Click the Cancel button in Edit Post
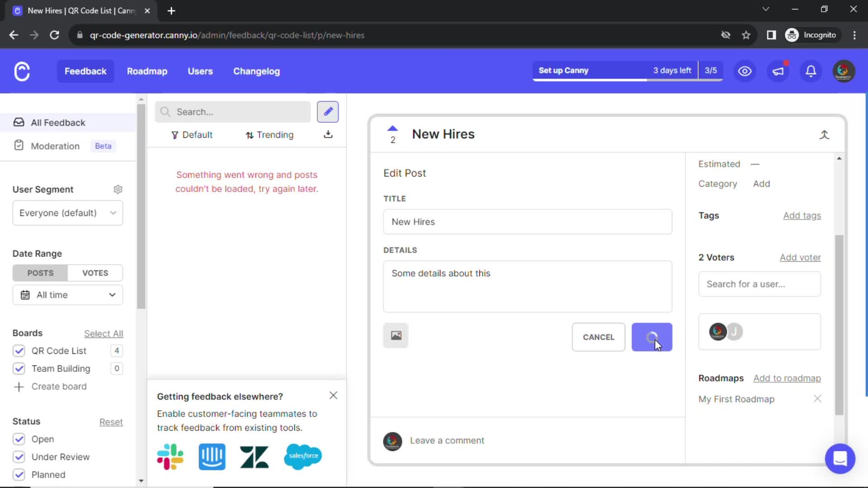Viewport: 868px width, 488px height. [598, 337]
